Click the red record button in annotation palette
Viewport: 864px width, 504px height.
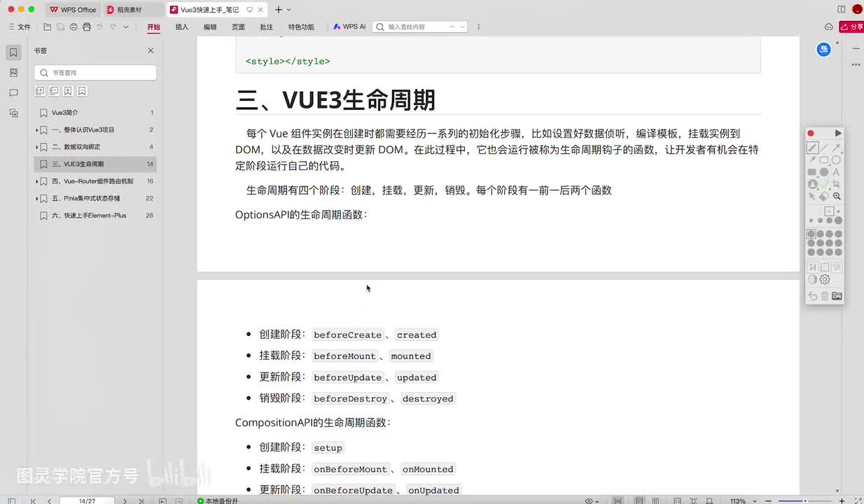pos(811,133)
